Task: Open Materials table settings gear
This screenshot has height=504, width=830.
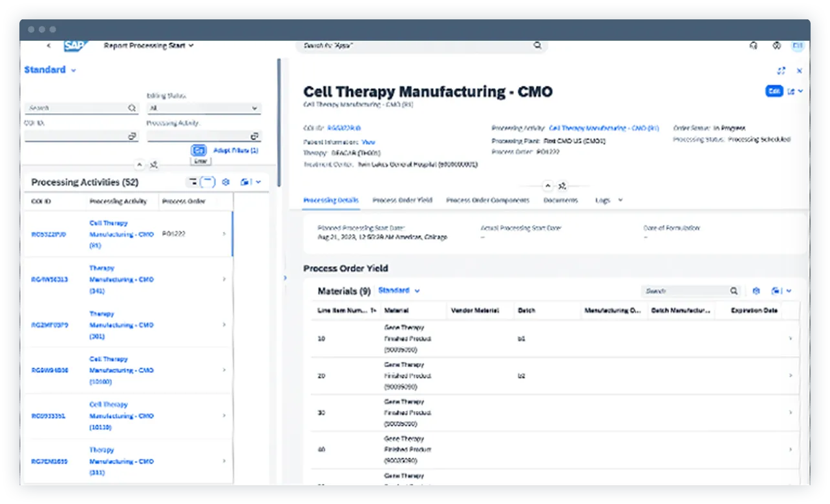Action: click(x=756, y=291)
